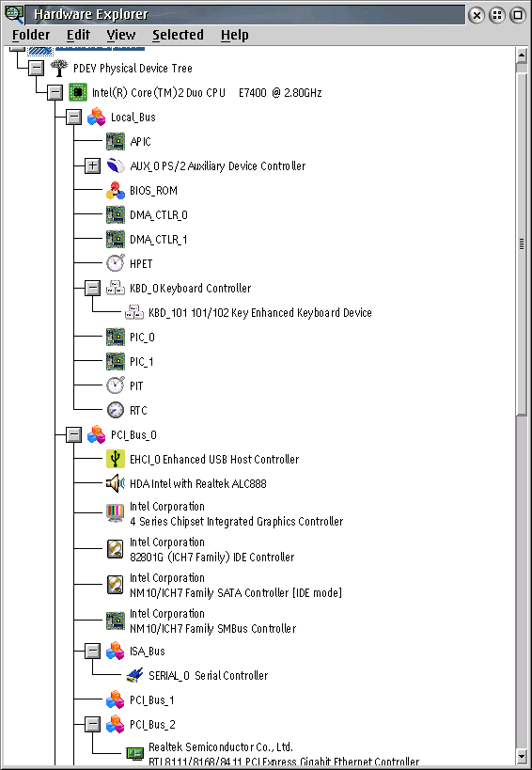
Task: Click the PIC_0 board icon
Action: (116, 338)
